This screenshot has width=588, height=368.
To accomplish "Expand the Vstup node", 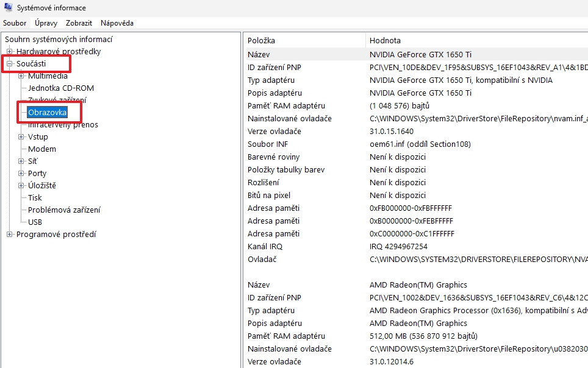I will click(x=21, y=137).
